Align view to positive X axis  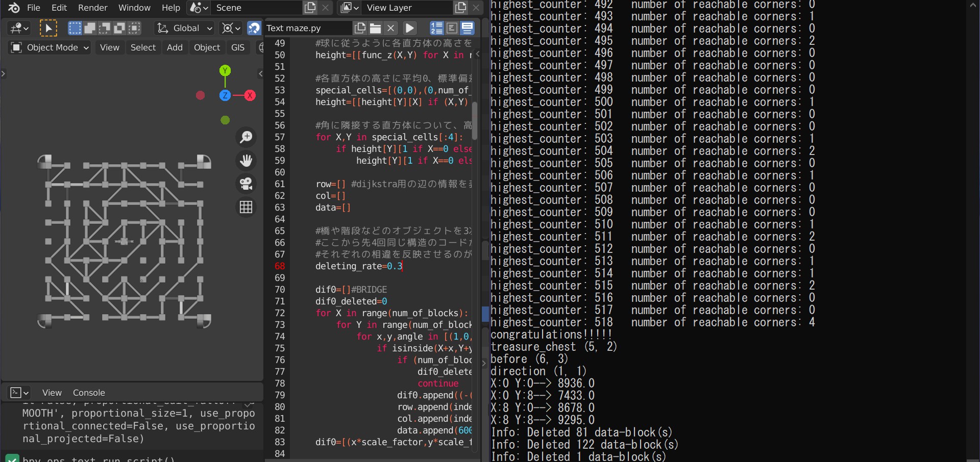250,95
